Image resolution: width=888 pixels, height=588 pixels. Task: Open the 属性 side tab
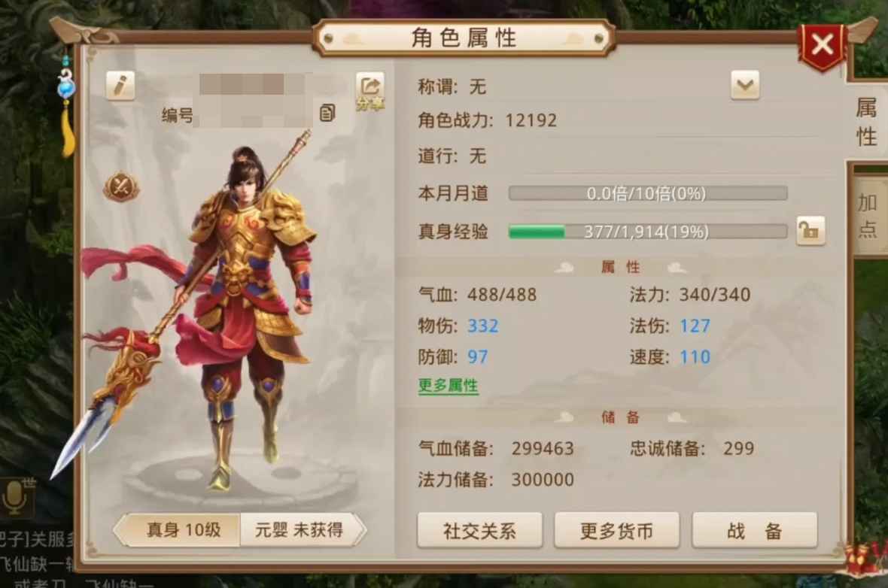pos(866,123)
